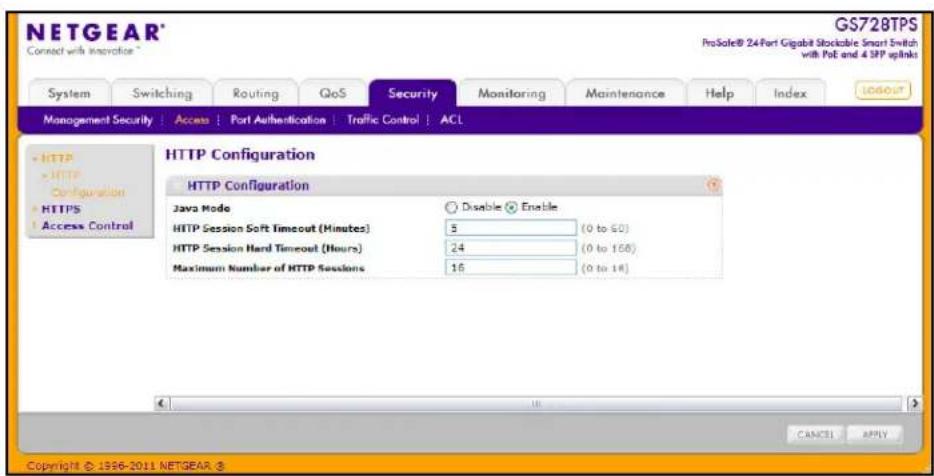
Task: Click the HTTP Configuration page heading
Action: (239, 155)
